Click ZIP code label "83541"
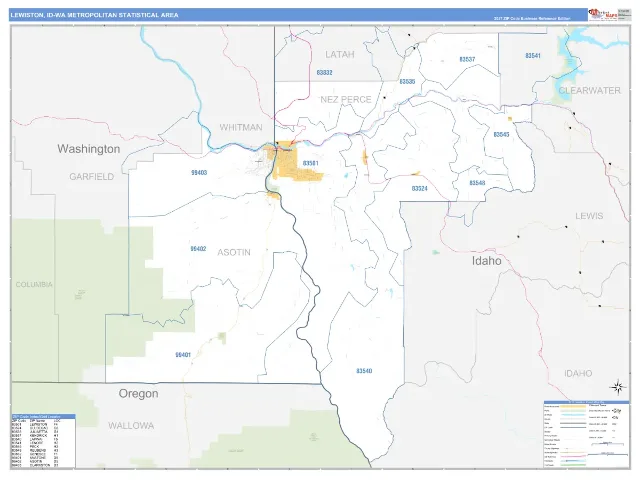Image resolution: width=640 pixels, height=480 pixels. 533,56
